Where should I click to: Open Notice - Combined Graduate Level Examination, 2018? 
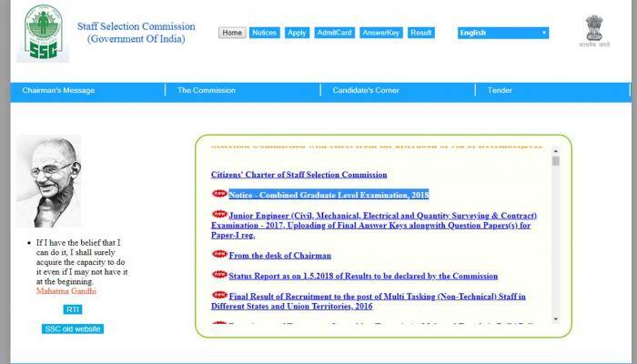329,195
